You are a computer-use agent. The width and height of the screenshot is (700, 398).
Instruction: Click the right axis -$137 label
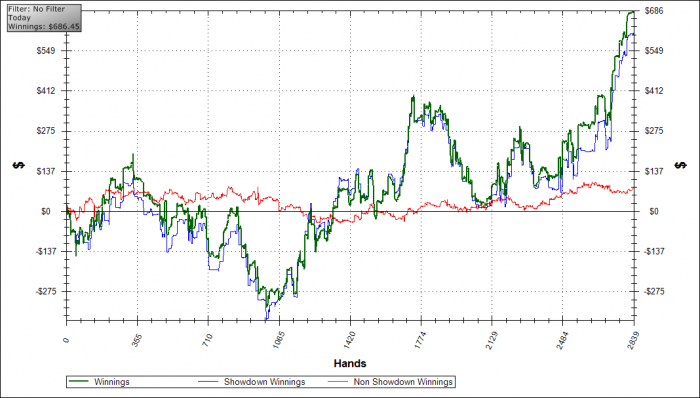[655, 251]
